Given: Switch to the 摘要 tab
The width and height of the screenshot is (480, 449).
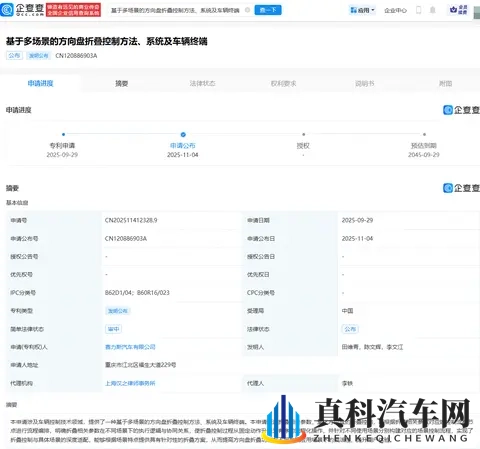Looking at the screenshot, I should tap(122, 83).
